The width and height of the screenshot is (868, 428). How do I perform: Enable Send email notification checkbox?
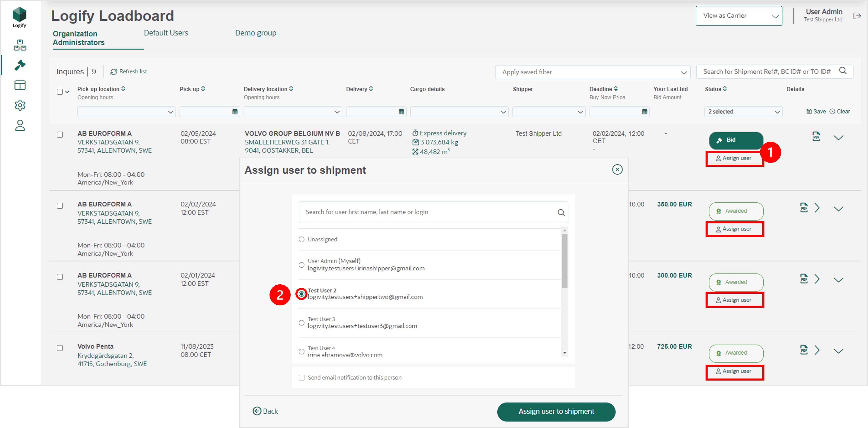coord(302,378)
